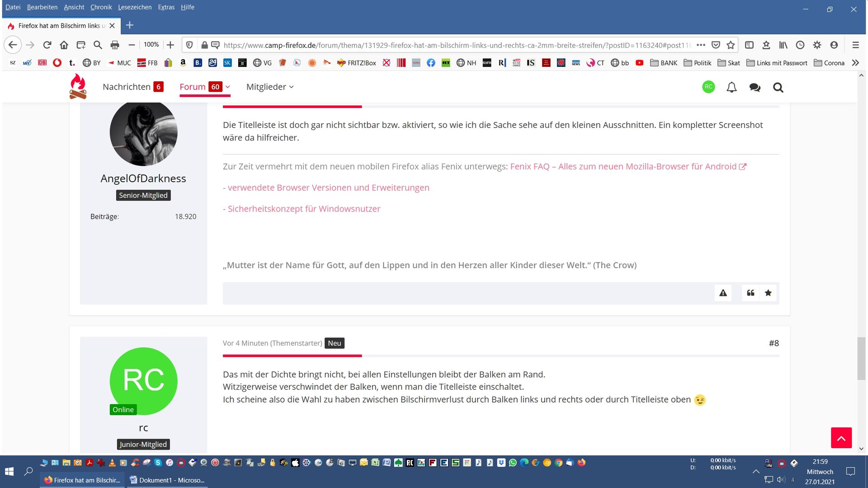This screenshot has width=868, height=488.
Task: Report post with warning triangle icon
Action: click(x=723, y=293)
